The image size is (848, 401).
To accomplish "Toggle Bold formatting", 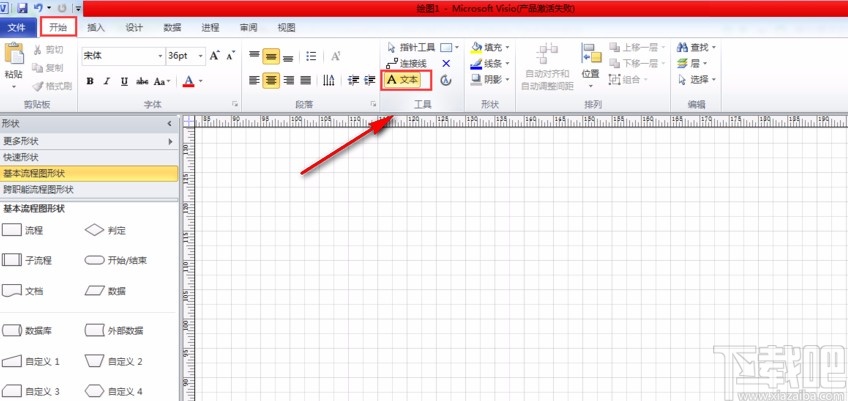I will [90, 82].
